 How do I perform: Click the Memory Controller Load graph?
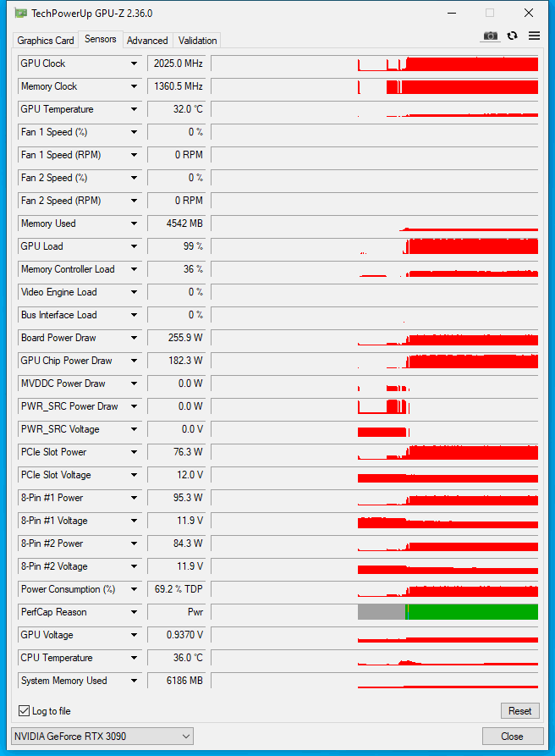(375, 269)
